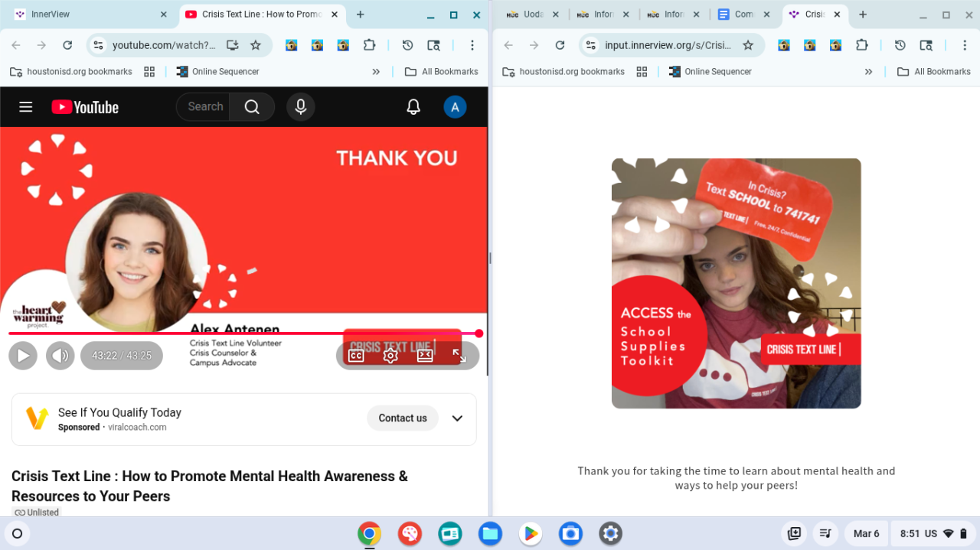Open the Play Store from the shelf
Image resolution: width=980 pixels, height=550 pixels.
530,533
